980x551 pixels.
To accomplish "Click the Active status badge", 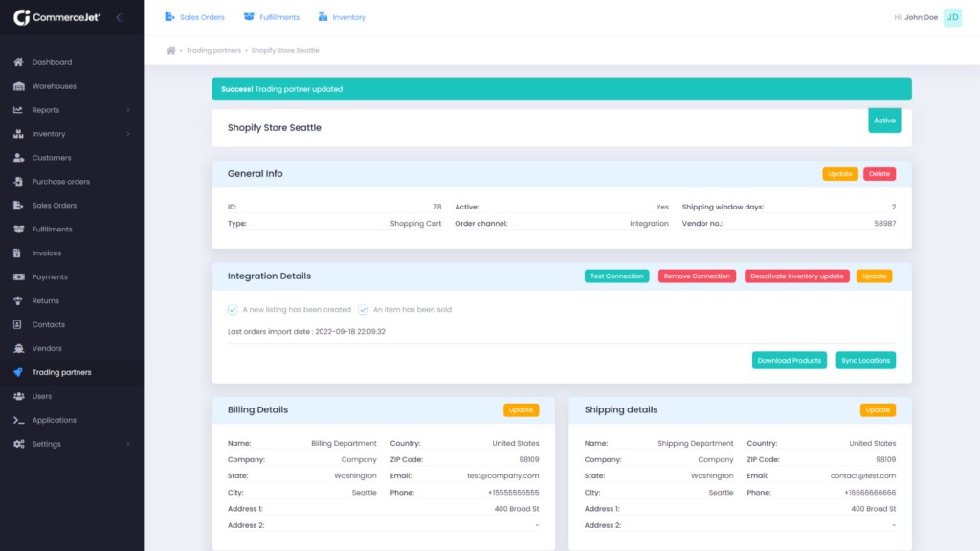I will [884, 121].
